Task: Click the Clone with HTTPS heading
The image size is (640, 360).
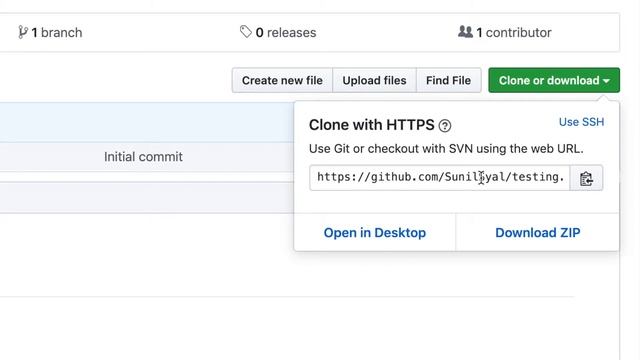Action: 371,125
